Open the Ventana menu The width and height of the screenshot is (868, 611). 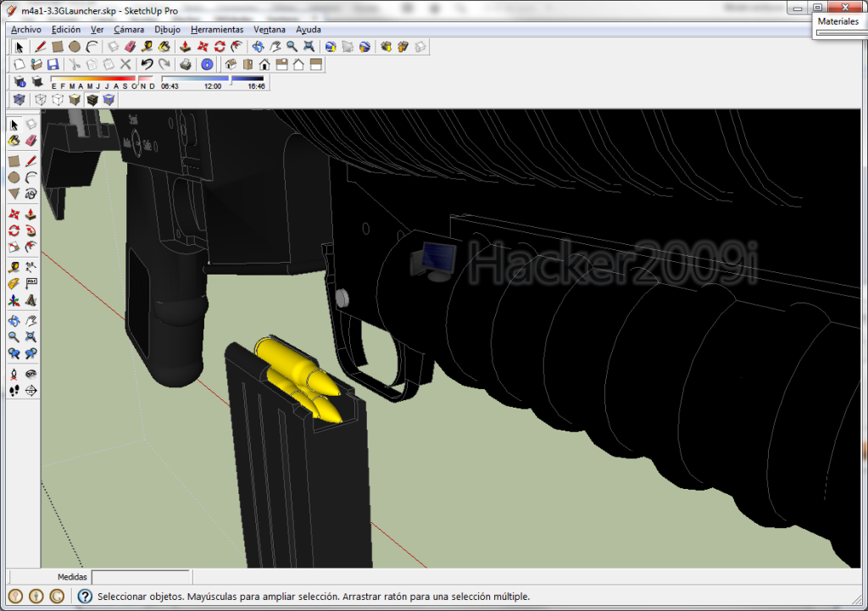(270, 30)
